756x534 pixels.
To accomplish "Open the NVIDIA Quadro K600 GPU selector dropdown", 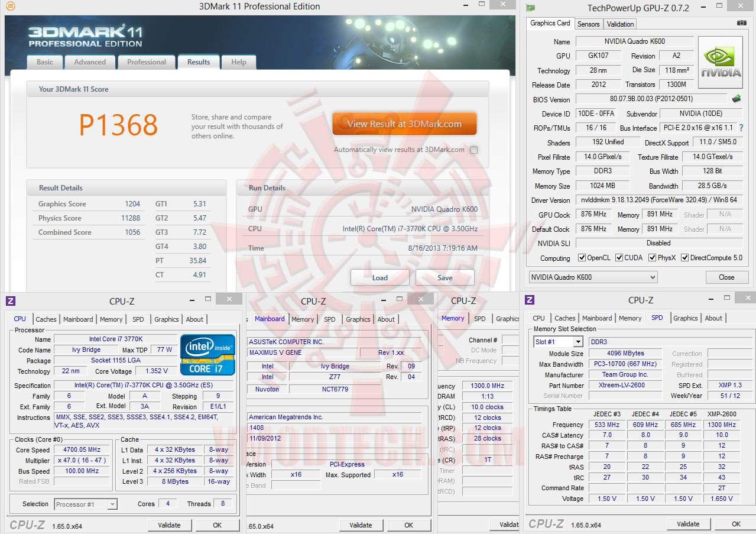I will coord(593,277).
